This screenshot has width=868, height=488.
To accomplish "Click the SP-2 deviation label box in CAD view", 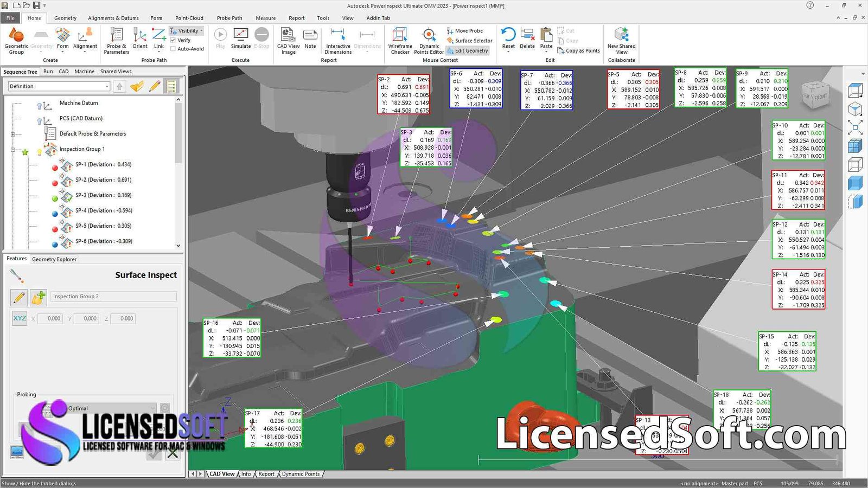I will point(403,94).
